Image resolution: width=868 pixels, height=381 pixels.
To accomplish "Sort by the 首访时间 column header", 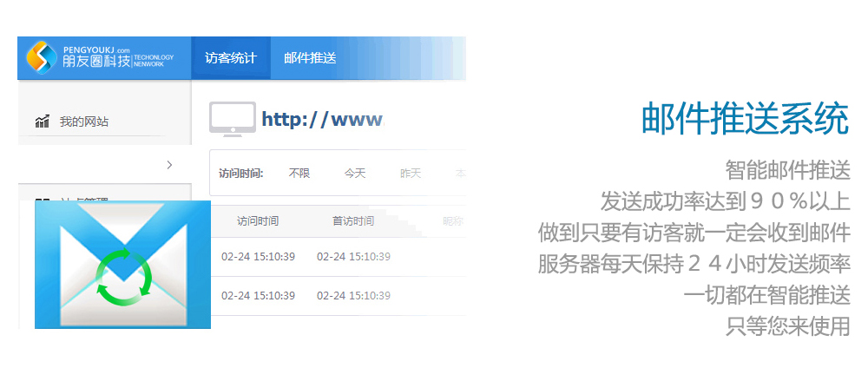I will 353,220.
